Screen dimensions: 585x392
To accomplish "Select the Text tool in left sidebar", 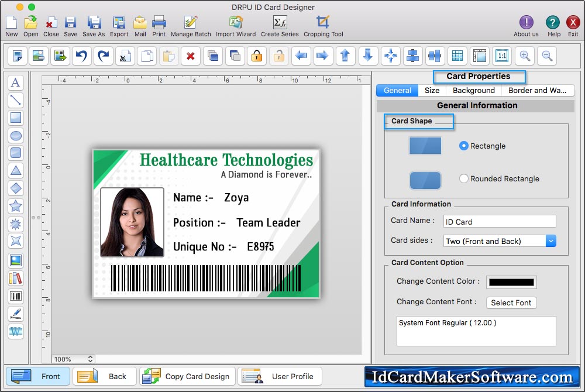I will click(x=16, y=82).
